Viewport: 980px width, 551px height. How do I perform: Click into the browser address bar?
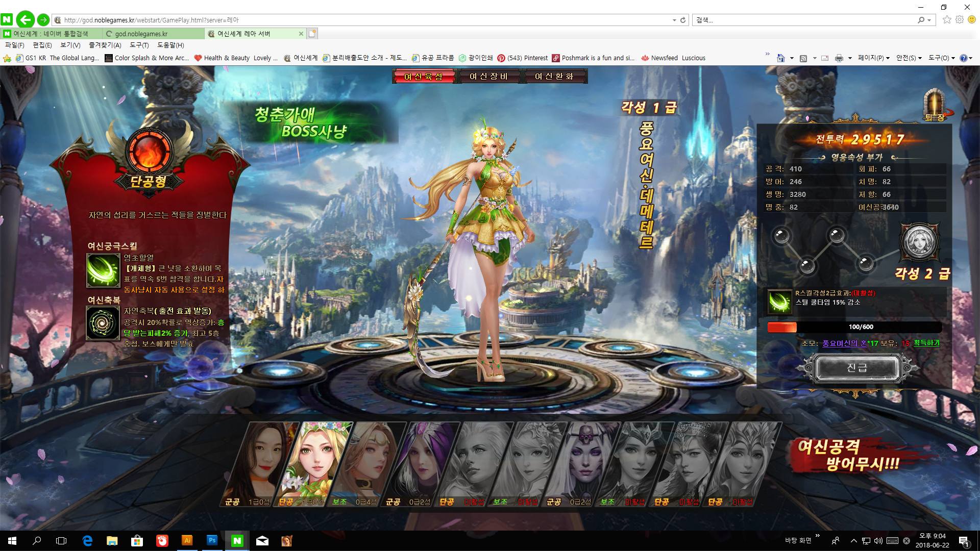point(362,20)
